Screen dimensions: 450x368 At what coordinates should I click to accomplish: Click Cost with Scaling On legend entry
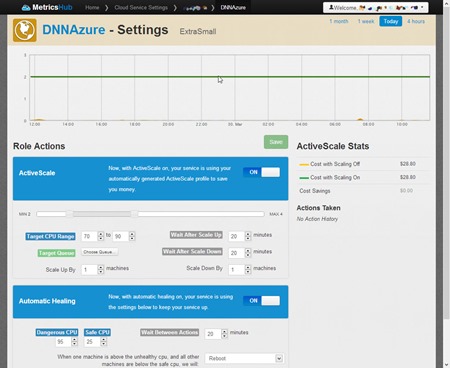click(x=330, y=177)
